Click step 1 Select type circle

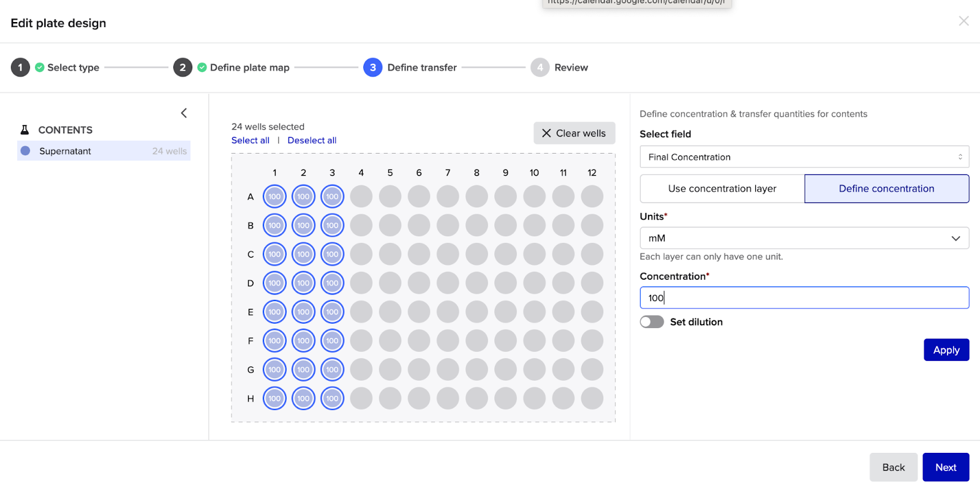pos(20,67)
